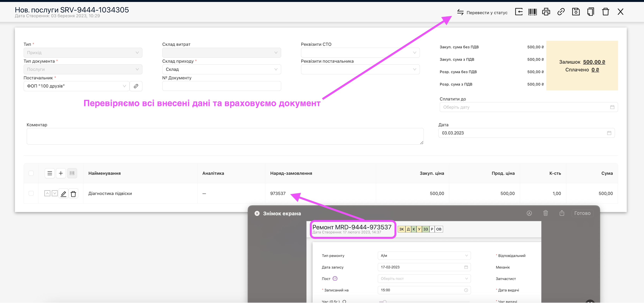Edit the Діагностика підвіски row with pencil icon
The width and height of the screenshot is (644, 303).
[64, 193]
